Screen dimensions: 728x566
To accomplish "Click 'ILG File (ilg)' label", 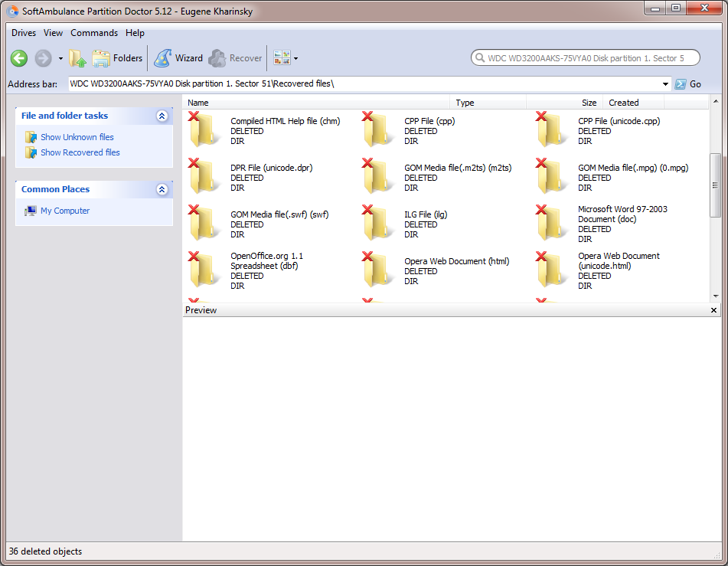I will pyautogui.click(x=426, y=214).
